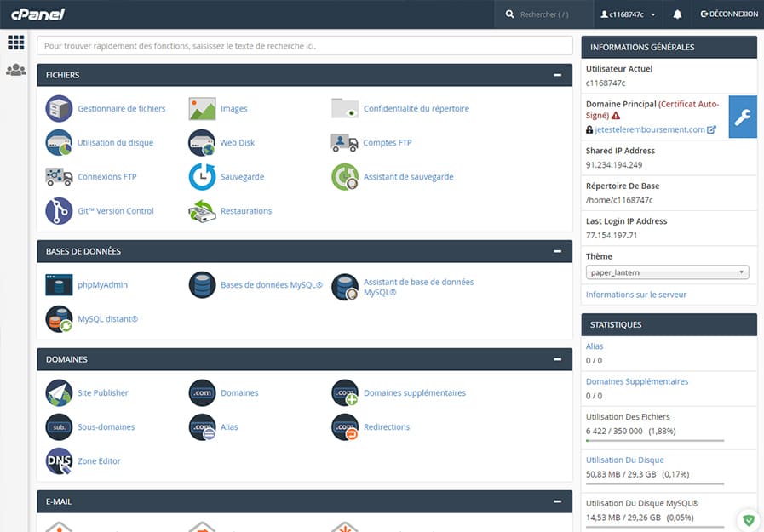This screenshot has width=764, height=532.
Task: Open the Utilisation du disque icon
Action: [59, 143]
